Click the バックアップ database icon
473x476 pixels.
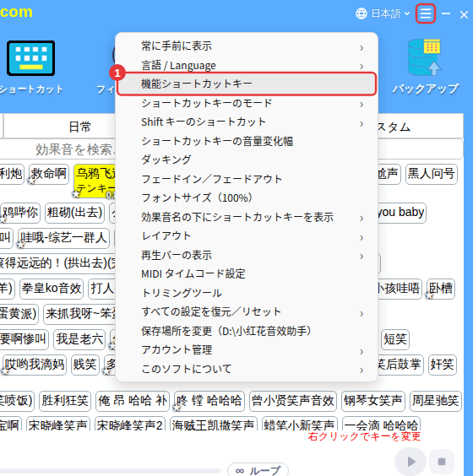424,57
